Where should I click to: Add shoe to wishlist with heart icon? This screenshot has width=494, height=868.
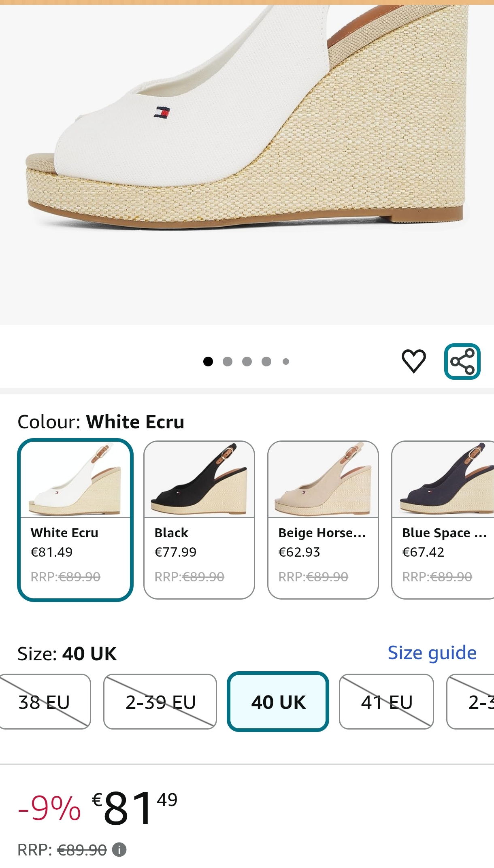(x=413, y=361)
